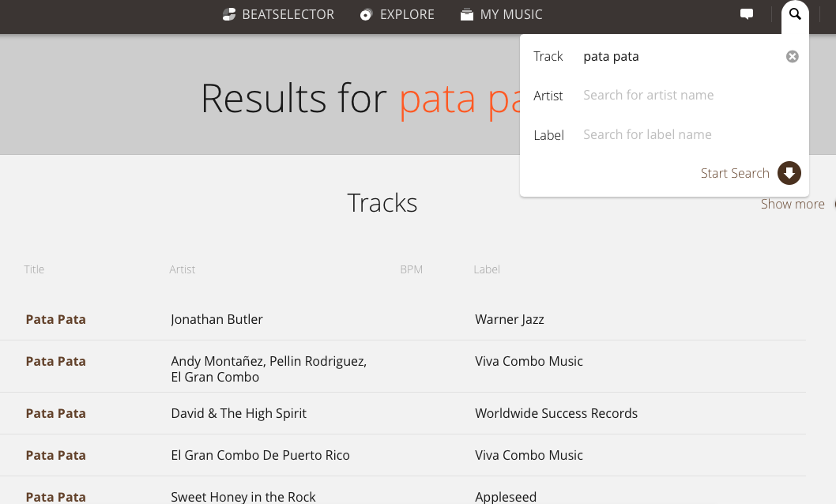Toggle the search magnifier icon
The width and height of the screenshot is (836, 504).
click(x=795, y=14)
